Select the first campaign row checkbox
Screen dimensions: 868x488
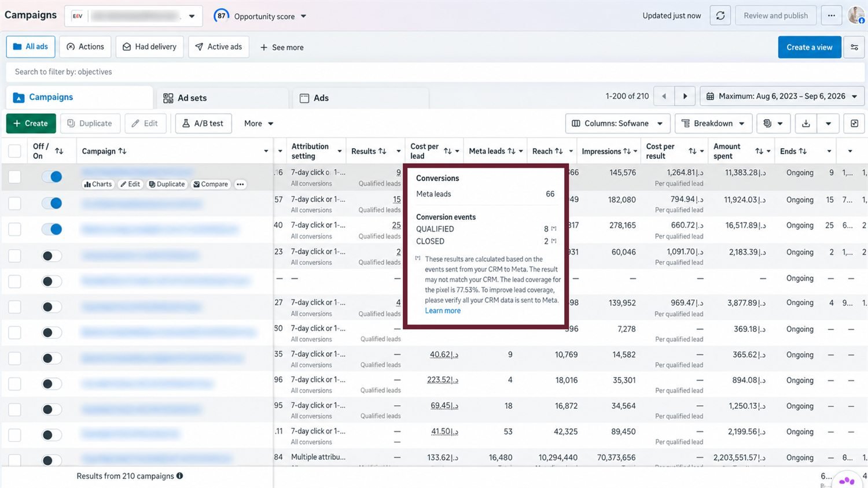pos(15,176)
